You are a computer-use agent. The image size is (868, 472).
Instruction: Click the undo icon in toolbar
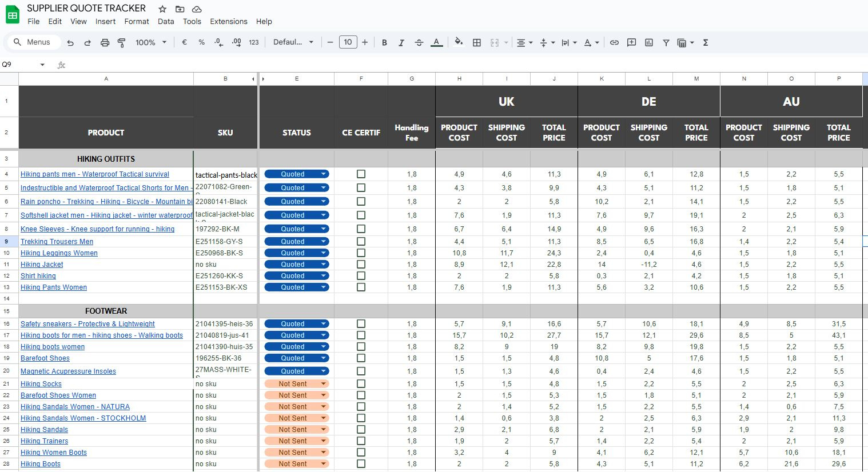tap(70, 42)
